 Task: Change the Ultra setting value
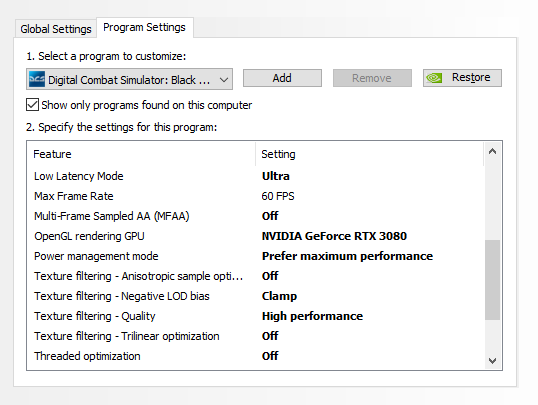click(276, 176)
